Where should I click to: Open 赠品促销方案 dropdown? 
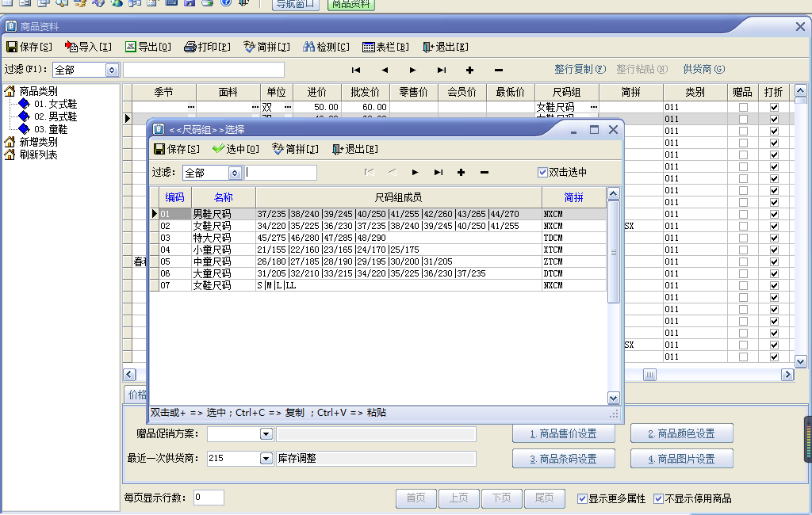(x=266, y=433)
